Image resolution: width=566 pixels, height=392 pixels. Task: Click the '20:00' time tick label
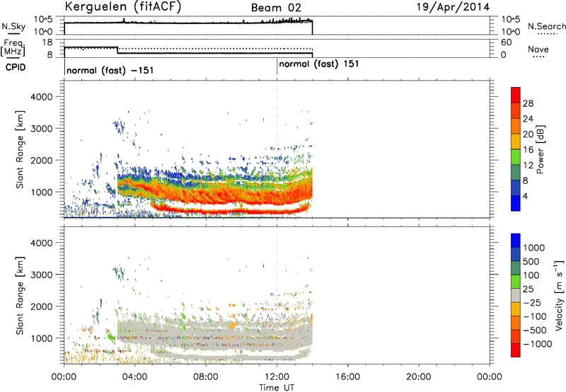point(419,377)
